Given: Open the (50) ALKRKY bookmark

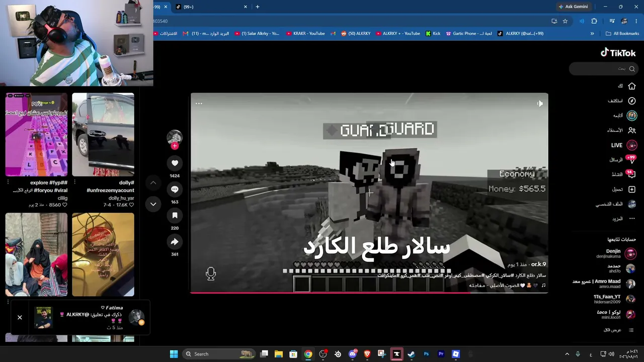Looking at the screenshot, I should pyautogui.click(x=356, y=34).
